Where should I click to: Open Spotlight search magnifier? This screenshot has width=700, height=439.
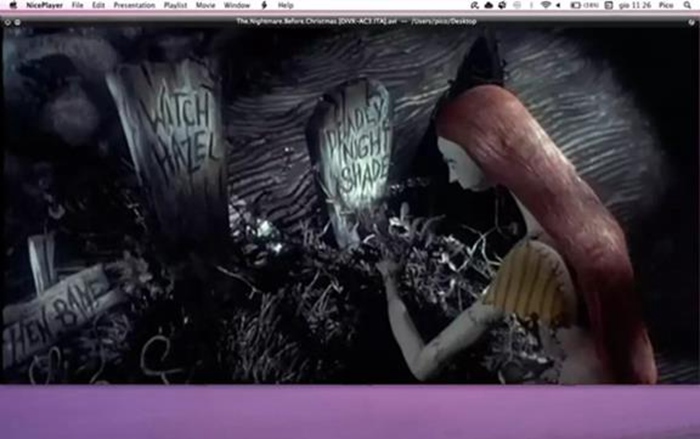tap(688, 5)
